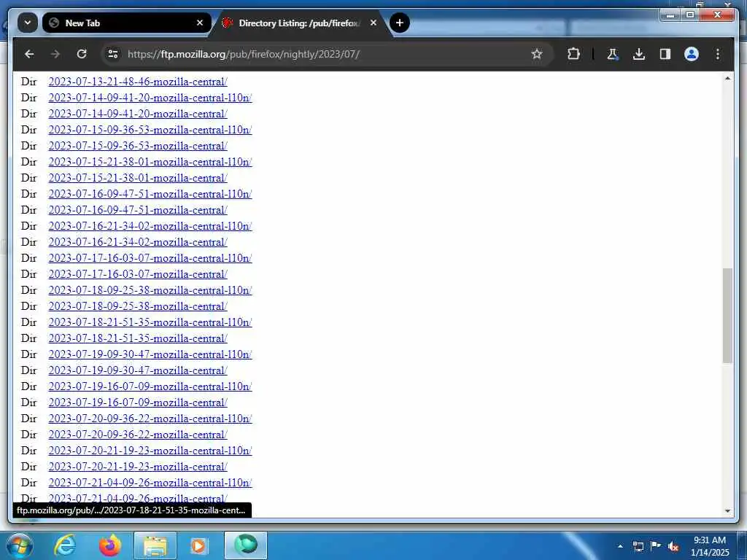Select the active browser taskbar button
The height and width of the screenshot is (560, 747).
click(245, 545)
